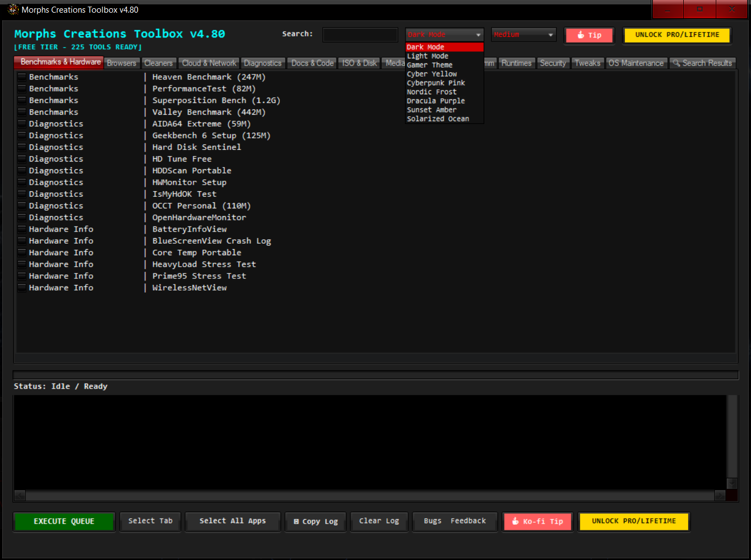The height and width of the screenshot is (560, 751).
Task: Clear the log output
Action: tap(379, 521)
